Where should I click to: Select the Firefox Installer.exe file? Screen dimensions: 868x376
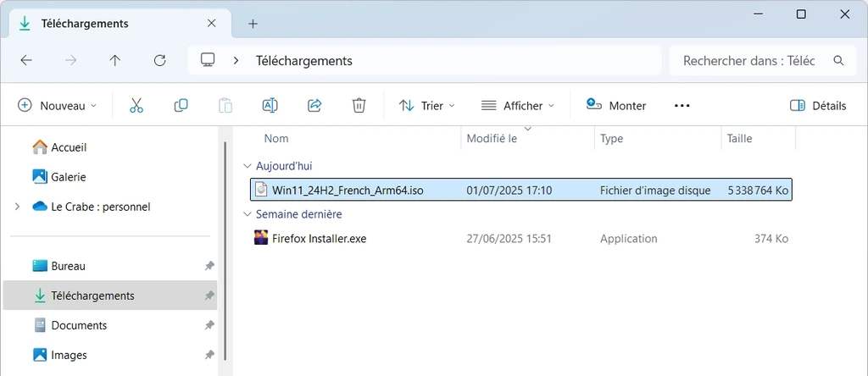pyautogui.click(x=521, y=239)
